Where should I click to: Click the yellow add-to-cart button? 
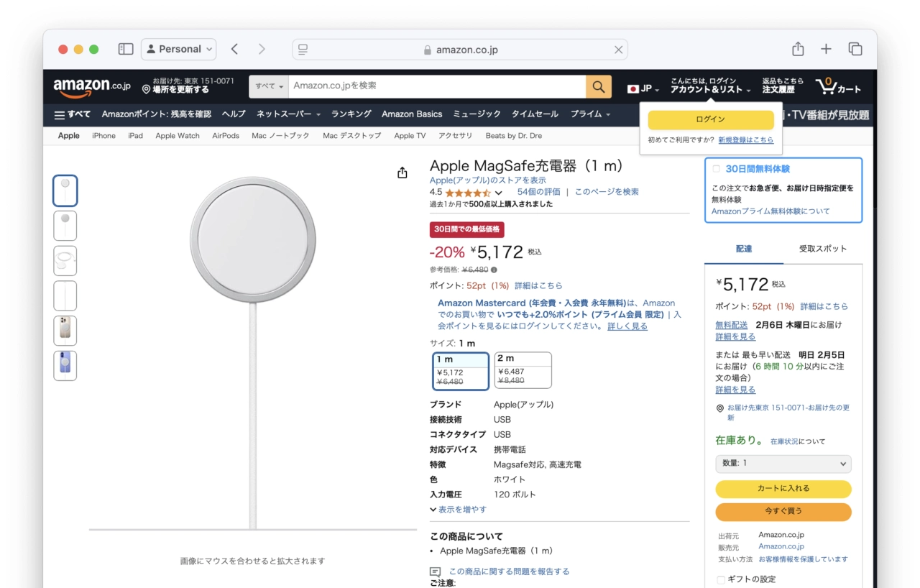click(x=783, y=489)
